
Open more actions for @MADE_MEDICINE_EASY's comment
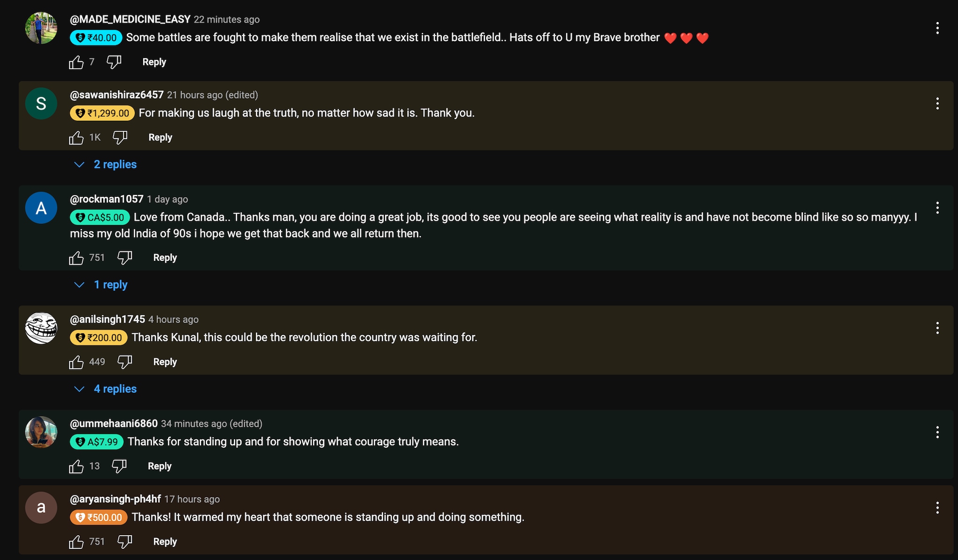pyautogui.click(x=937, y=28)
